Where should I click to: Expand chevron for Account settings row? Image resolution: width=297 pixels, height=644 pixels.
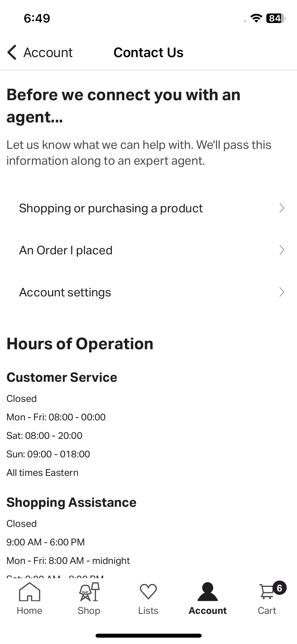282,292
